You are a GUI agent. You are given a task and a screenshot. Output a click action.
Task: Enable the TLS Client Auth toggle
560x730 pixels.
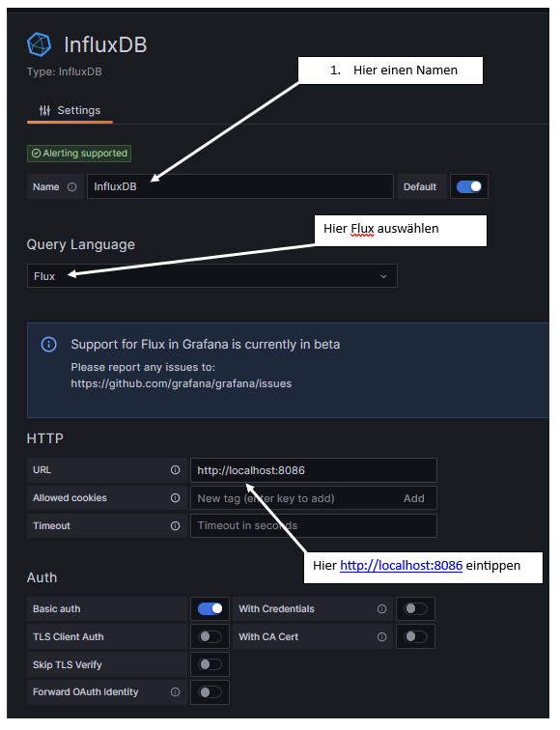210,637
